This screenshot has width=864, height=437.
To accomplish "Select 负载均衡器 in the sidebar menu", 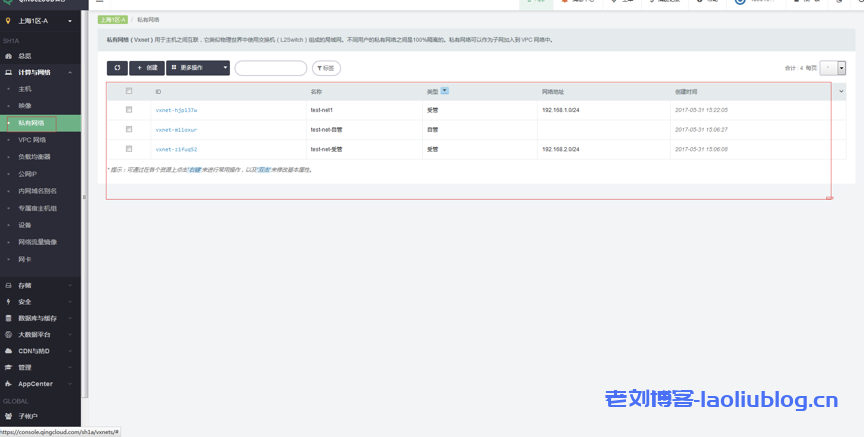I will pos(34,157).
